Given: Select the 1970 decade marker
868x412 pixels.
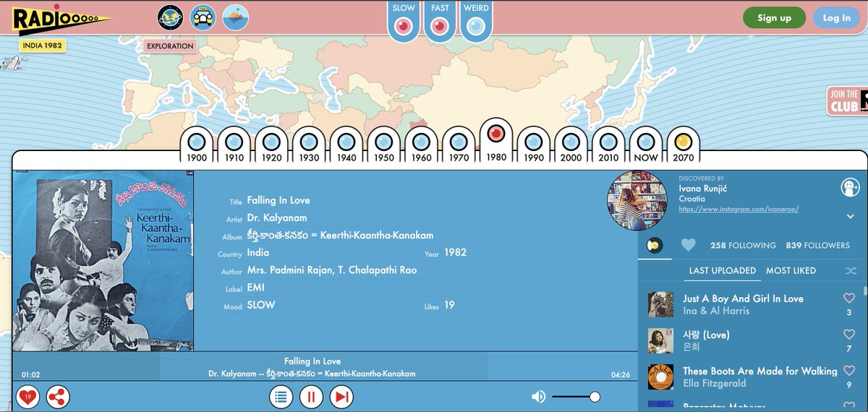Looking at the screenshot, I should pos(459,145).
